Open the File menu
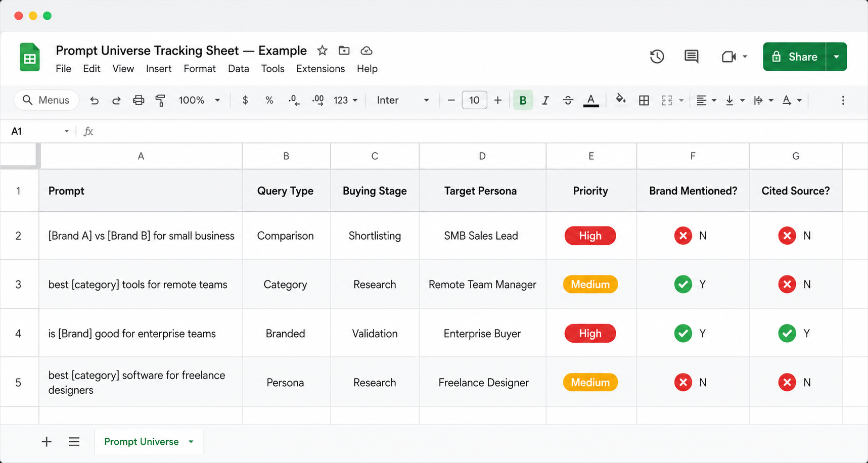This screenshot has width=868, height=463. point(63,69)
